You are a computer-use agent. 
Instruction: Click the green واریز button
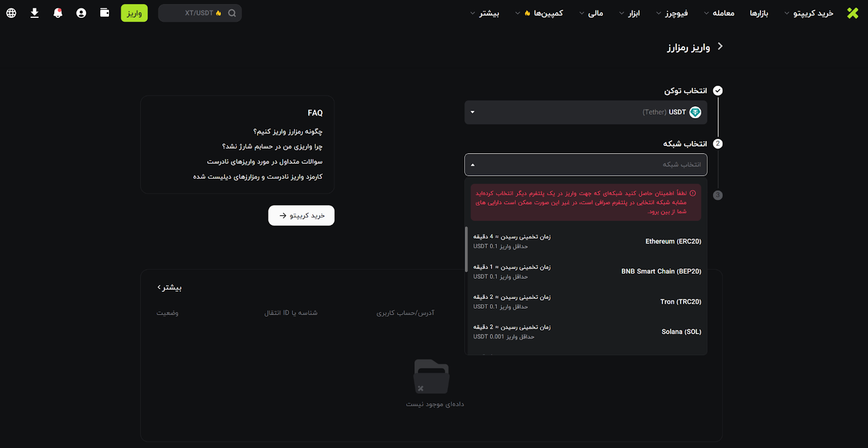coord(134,13)
